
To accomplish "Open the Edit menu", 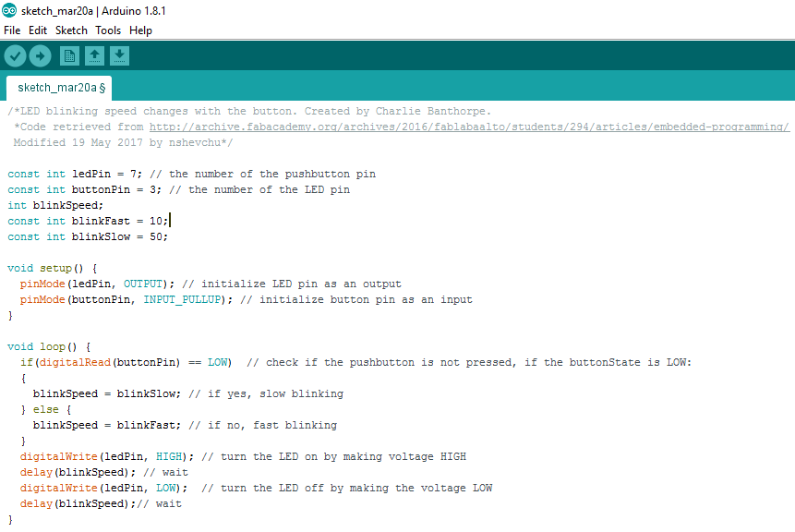I will 38,30.
